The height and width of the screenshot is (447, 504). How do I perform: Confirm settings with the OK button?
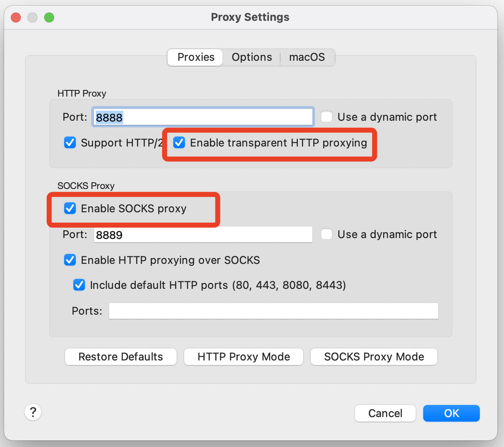coord(452,413)
